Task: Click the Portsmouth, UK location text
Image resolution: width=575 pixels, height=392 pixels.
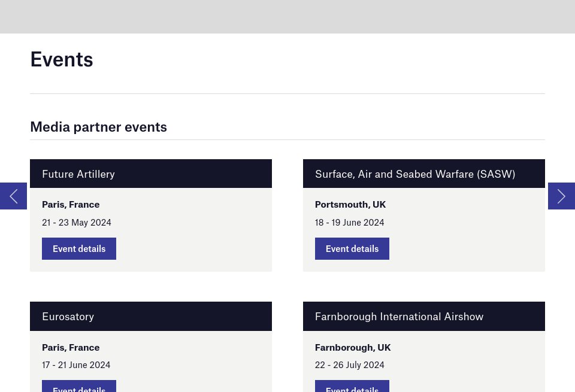Action: (x=350, y=205)
